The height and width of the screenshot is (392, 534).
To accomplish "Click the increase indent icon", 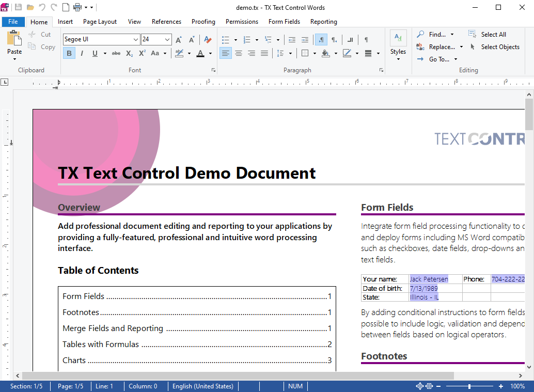I will (305, 40).
